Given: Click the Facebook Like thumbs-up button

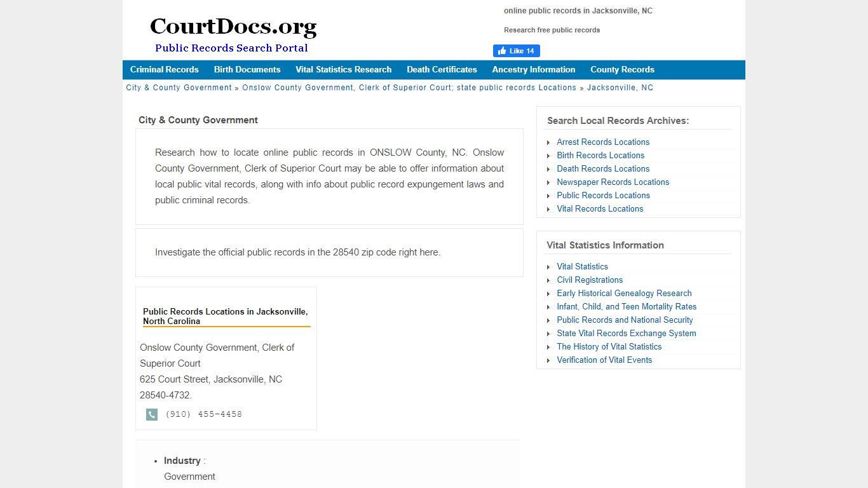Looking at the screenshot, I should coord(516,51).
